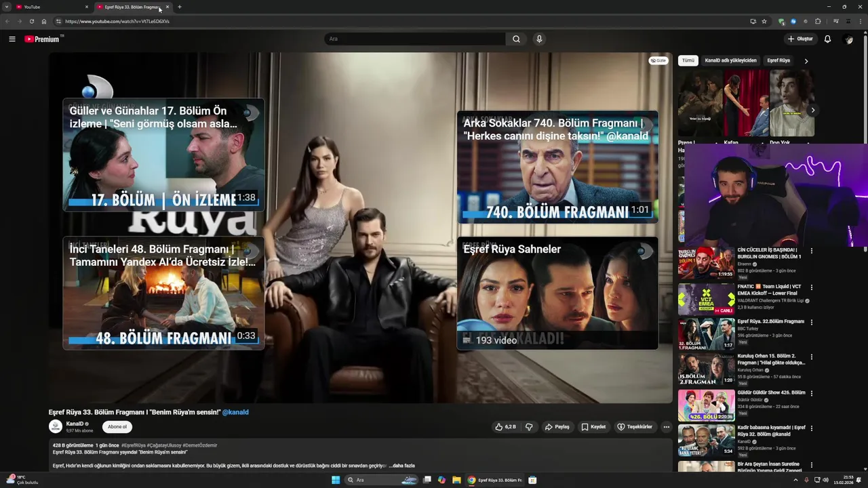Open the YouTube hamburger guide menu
Viewport: 868px width, 488px height.
12,39
